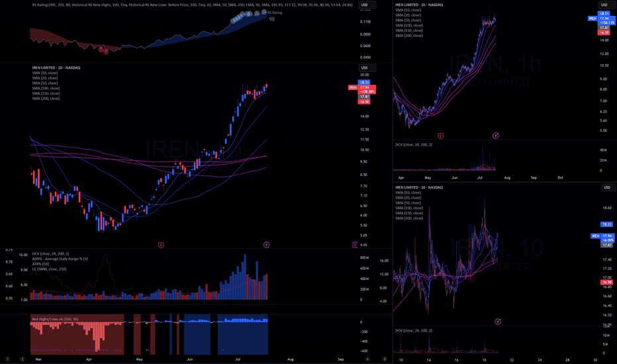
Task: Click Aug on the 1h chart time axis
Action: point(507,178)
